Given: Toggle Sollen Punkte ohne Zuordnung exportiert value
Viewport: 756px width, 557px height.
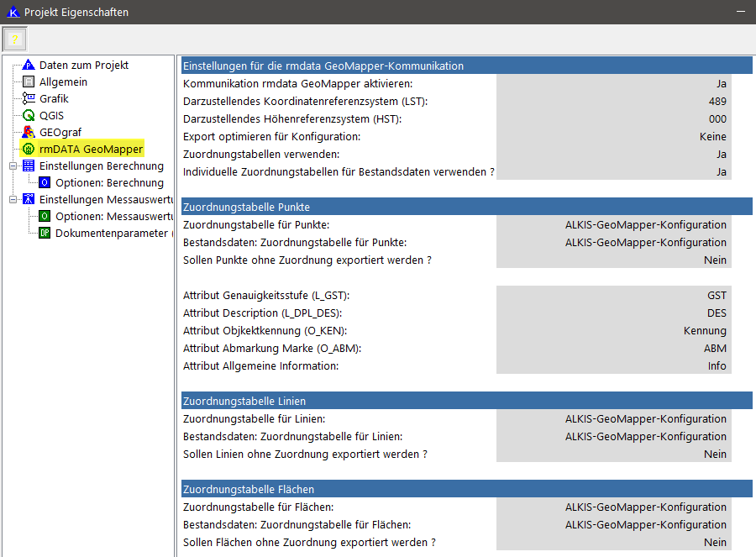Looking at the screenshot, I should [x=613, y=260].
